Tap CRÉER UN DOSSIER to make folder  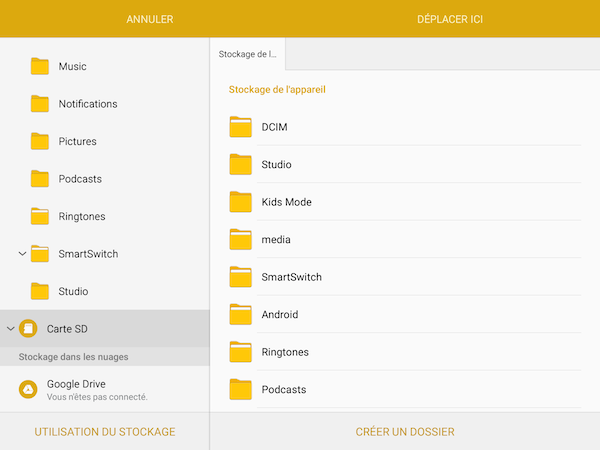405,432
